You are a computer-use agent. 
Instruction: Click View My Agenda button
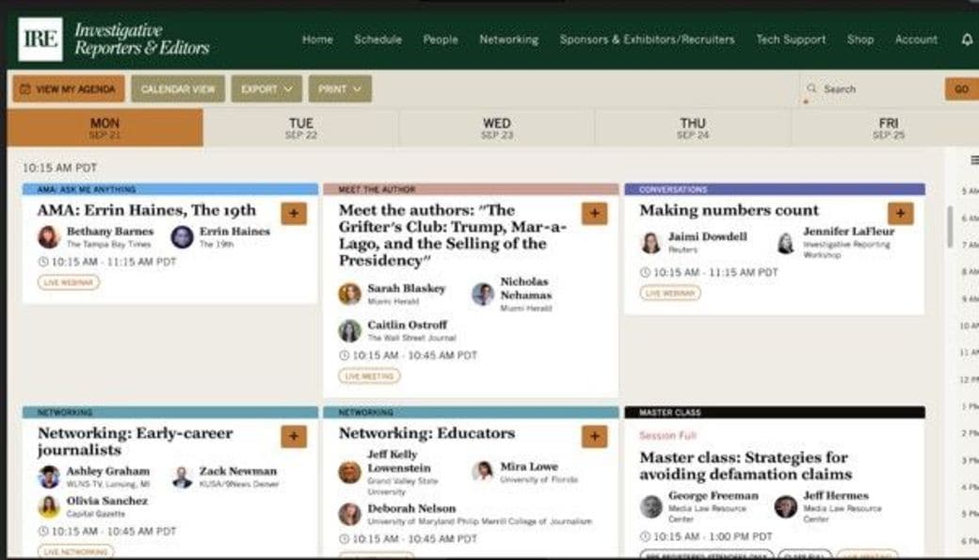pos(69,89)
